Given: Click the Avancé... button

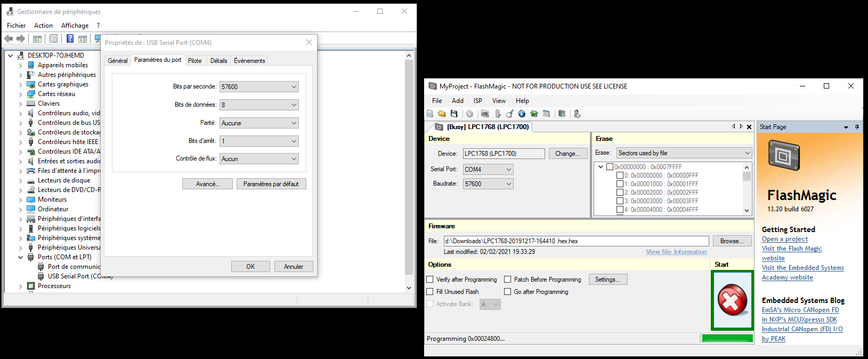Looking at the screenshot, I should point(207,184).
